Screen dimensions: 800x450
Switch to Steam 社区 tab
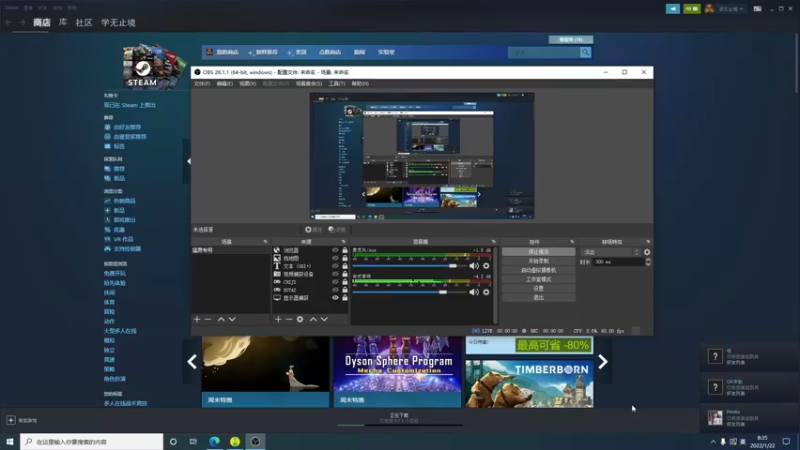click(84, 22)
